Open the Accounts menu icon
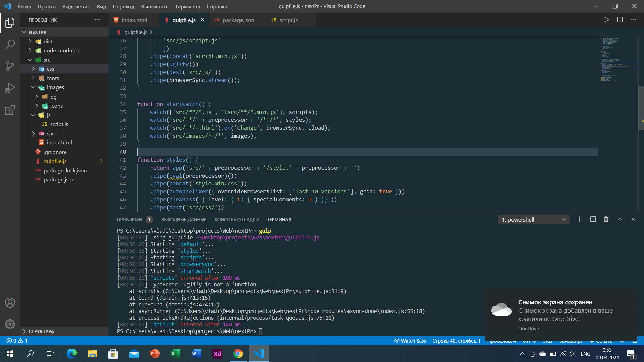 (x=10, y=303)
